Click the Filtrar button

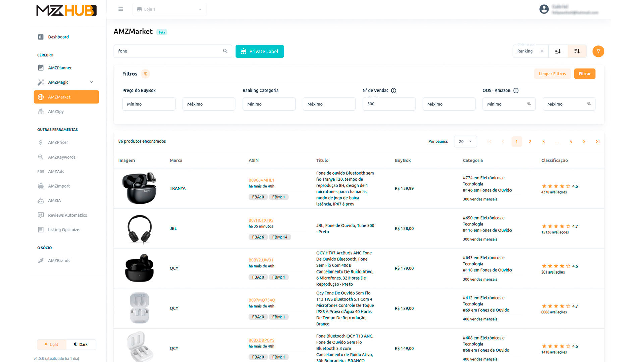[x=585, y=74]
